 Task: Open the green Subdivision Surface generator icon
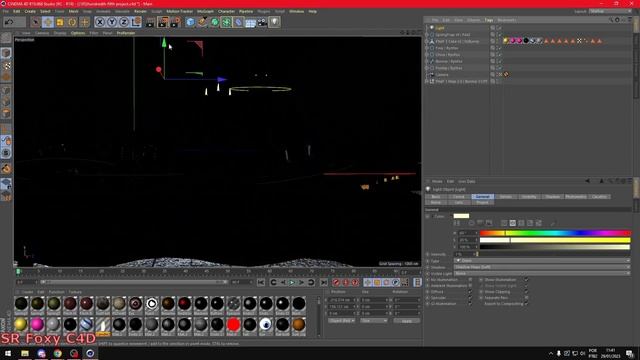215,22
